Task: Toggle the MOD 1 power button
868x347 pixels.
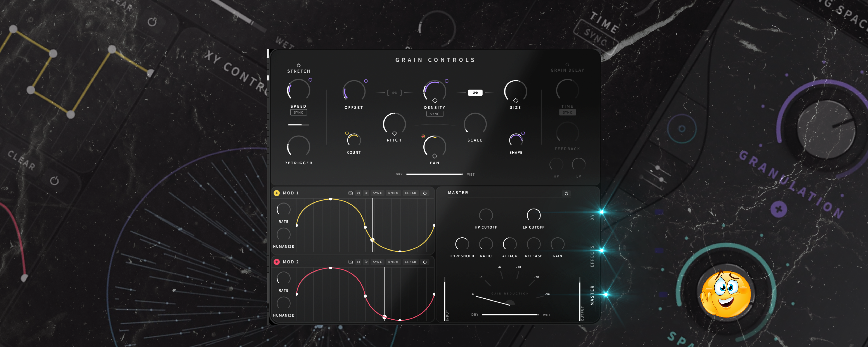Action: [425, 193]
